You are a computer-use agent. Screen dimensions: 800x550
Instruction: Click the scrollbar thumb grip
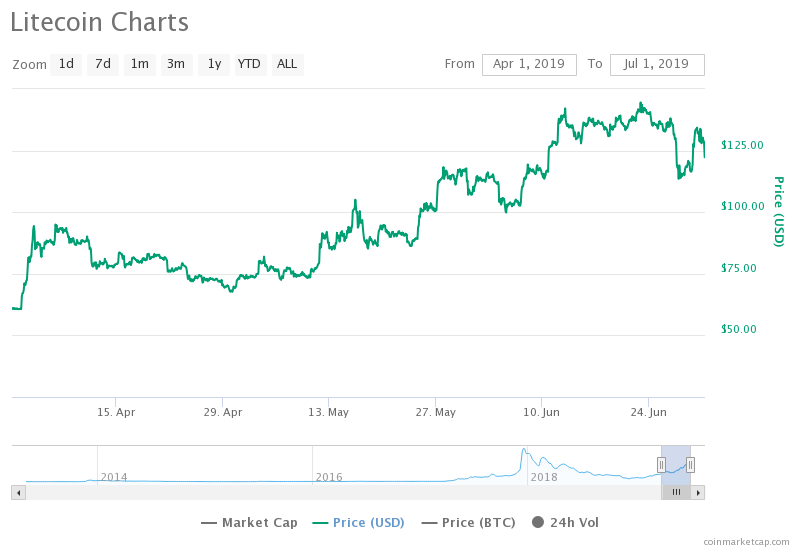[676, 492]
